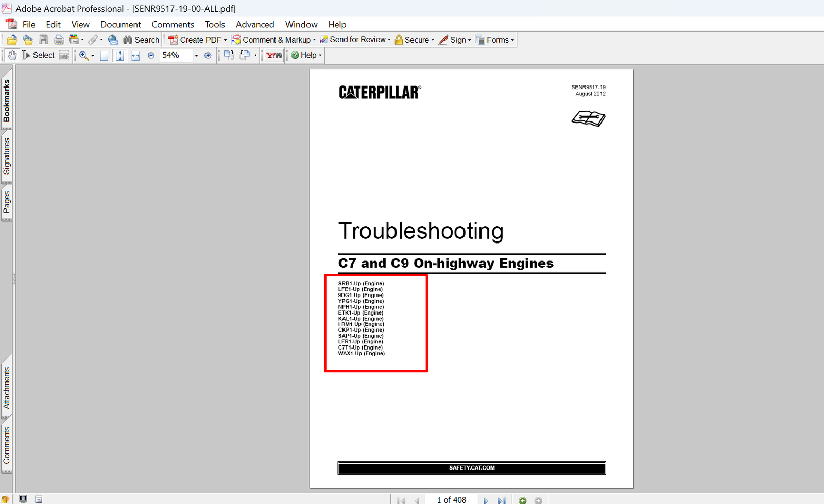Click the gray Next View arrow
Image resolution: width=824 pixels, height=504 pixels.
coord(538,500)
